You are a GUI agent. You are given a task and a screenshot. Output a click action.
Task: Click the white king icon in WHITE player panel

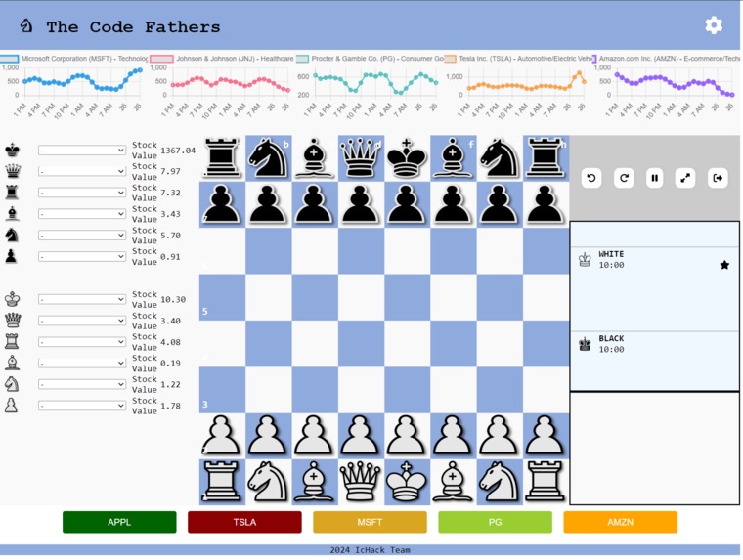[x=585, y=260]
